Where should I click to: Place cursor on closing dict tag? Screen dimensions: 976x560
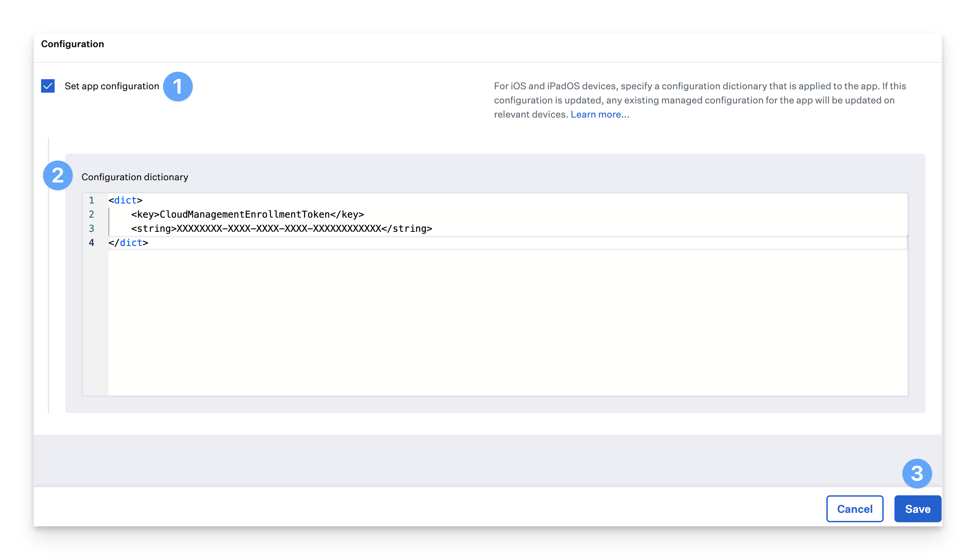tap(128, 243)
